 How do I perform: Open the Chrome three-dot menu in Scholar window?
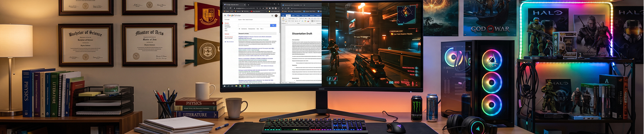pos(279,8)
